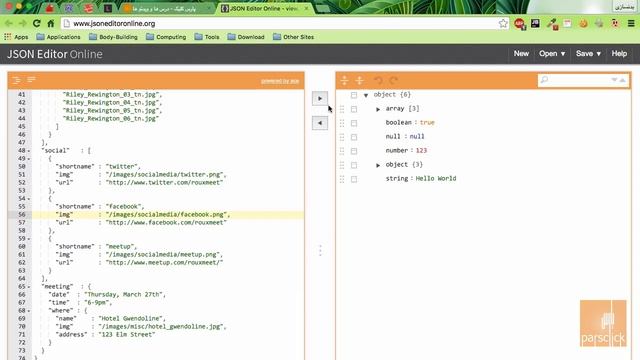Open the action square for object {3} row
The height and width of the screenshot is (360, 640).
[x=354, y=165]
